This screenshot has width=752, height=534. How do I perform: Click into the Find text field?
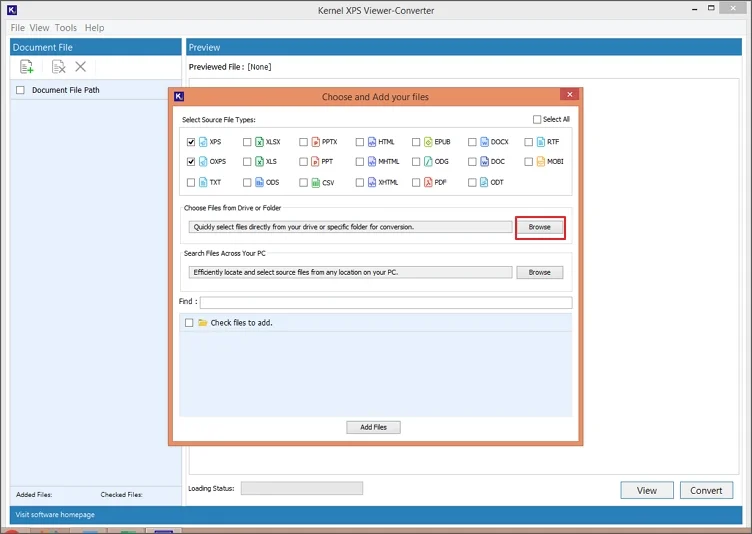[x=386, y=302]
